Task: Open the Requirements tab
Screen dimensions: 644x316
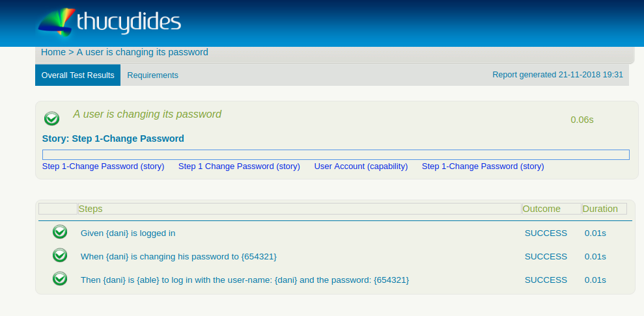Action: coord(152,75)
